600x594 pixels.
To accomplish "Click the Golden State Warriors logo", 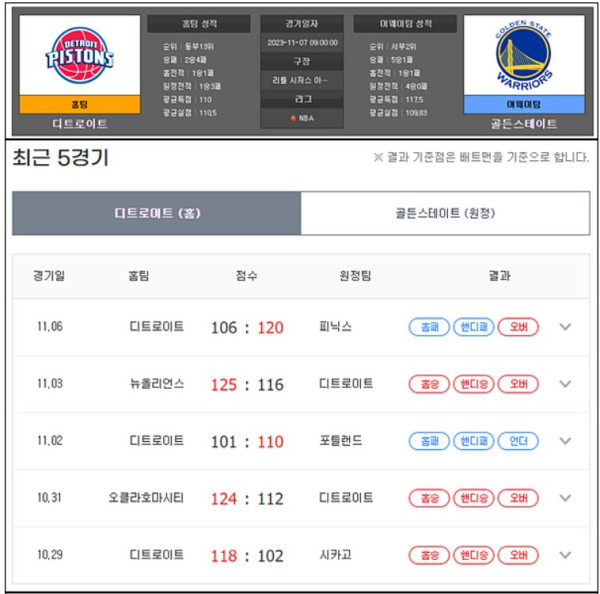I will 523,56.
